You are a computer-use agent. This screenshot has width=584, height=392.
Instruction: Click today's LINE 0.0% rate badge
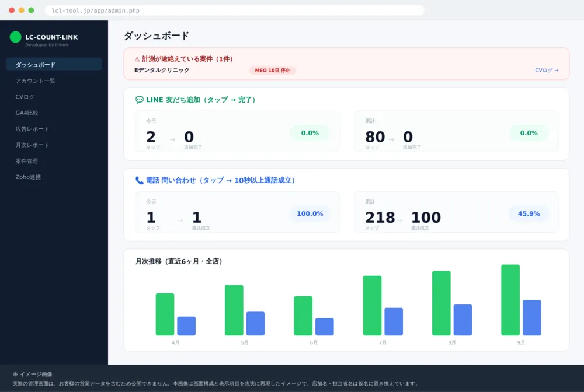tap(310, 133)
